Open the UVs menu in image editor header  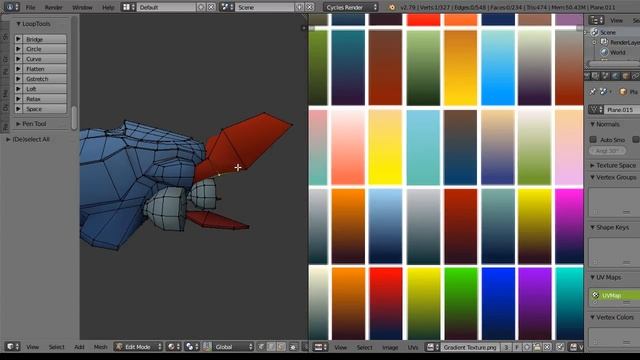coord(413,347)
